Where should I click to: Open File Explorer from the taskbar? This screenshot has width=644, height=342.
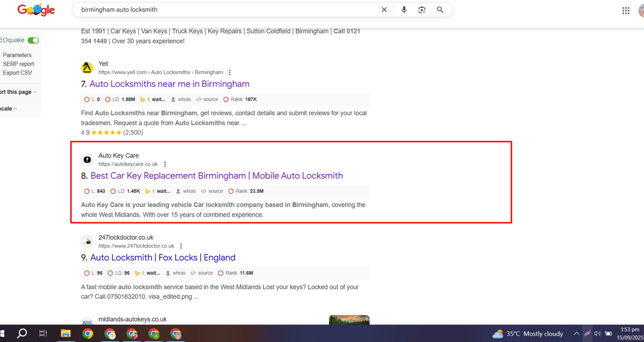[66, 334]
